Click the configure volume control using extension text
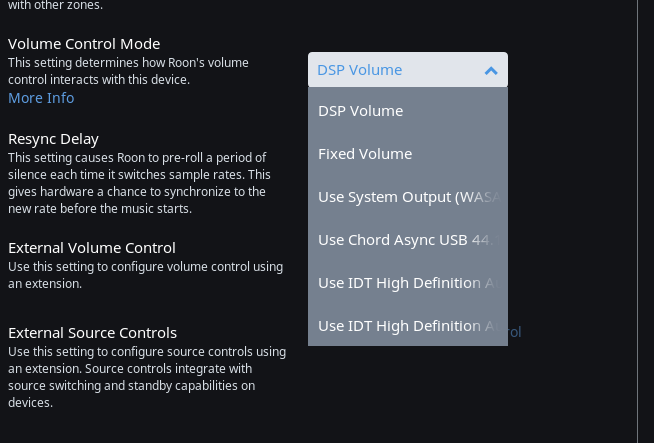 click(x=146, y=275)
